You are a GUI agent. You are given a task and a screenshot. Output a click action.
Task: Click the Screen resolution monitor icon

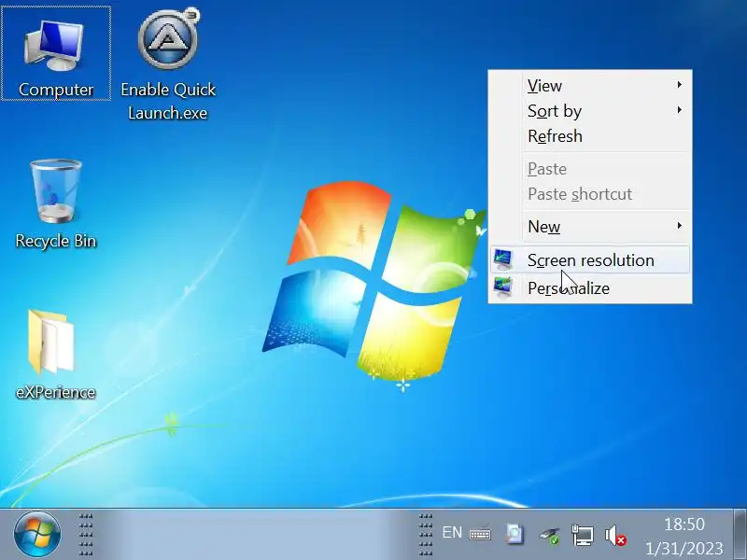(502, 259)
